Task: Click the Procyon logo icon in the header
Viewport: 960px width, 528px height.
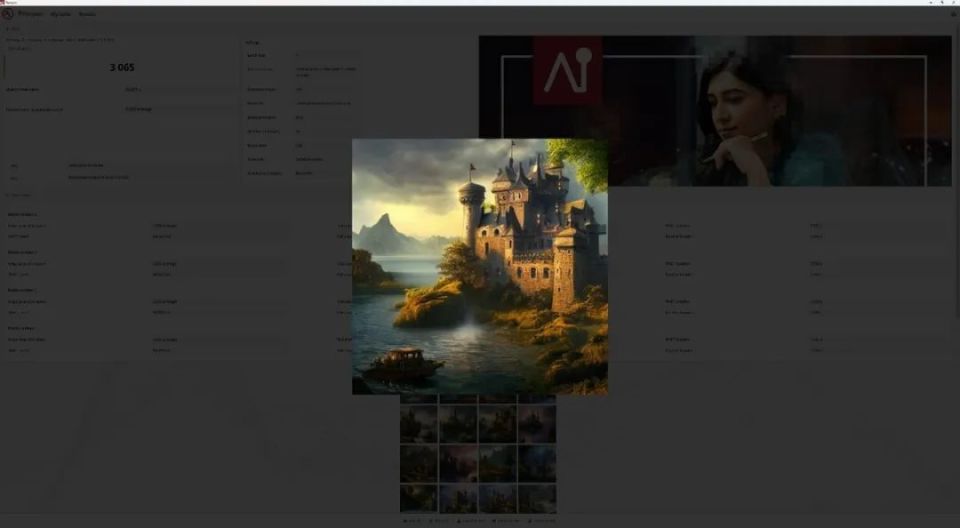Action: [7, 13]
